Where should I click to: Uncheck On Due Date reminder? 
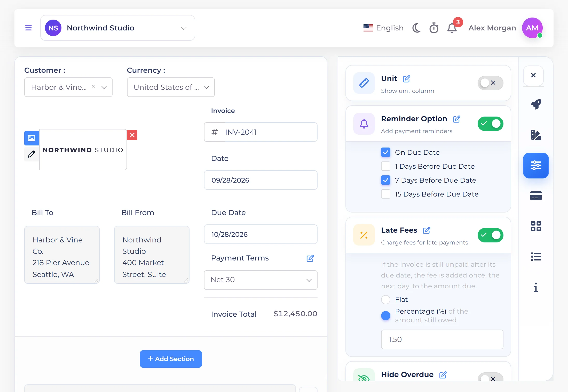[386, 152]
